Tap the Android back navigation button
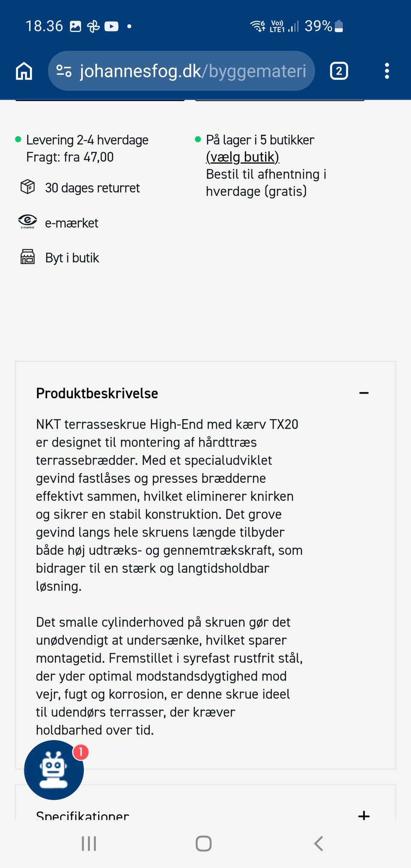The height and width of the screenshot is (868, 411). pos(318,844)
